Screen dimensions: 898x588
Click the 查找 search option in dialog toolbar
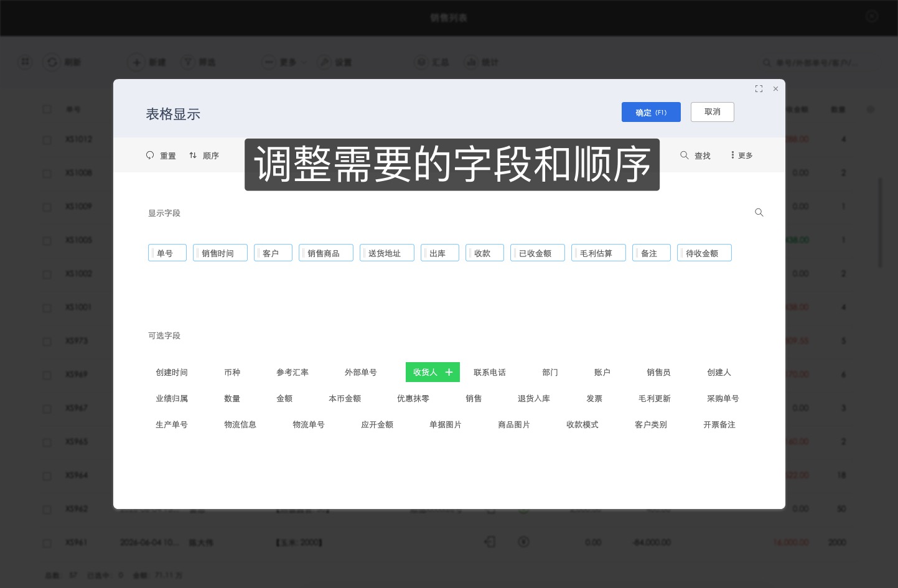[695, 156]
